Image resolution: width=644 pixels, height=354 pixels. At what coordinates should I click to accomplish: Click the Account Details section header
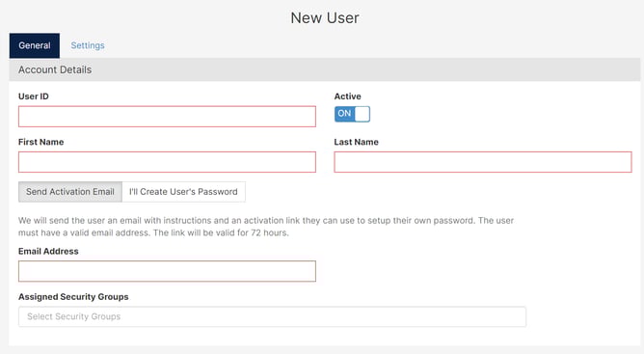click(x=55, y=69)
